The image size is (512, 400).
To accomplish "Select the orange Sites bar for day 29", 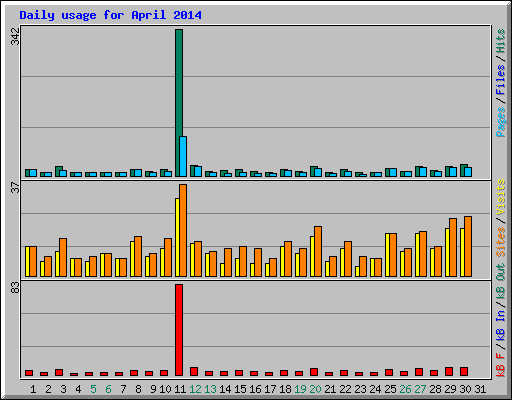I will tap(453, 247).
